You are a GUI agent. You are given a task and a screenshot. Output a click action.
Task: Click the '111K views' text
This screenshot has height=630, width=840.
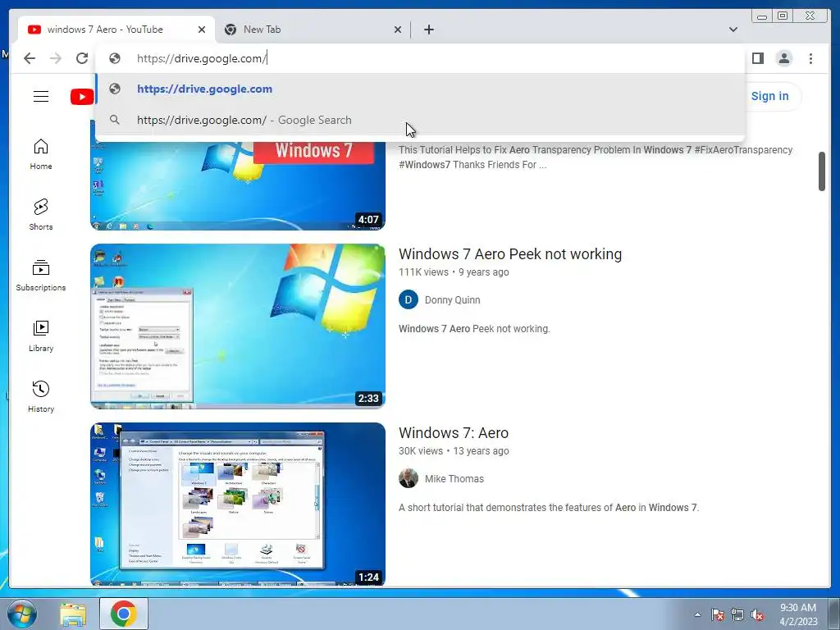(423, 272)
